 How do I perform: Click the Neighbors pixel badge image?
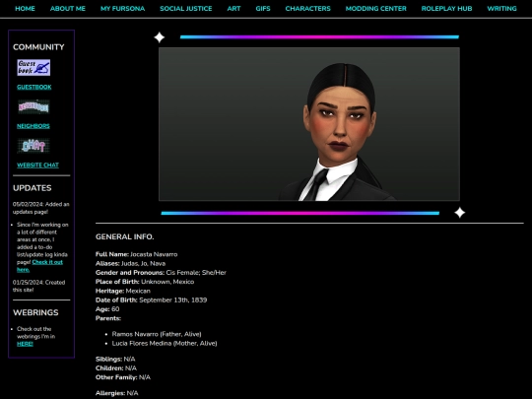click(x=33, y=106)
